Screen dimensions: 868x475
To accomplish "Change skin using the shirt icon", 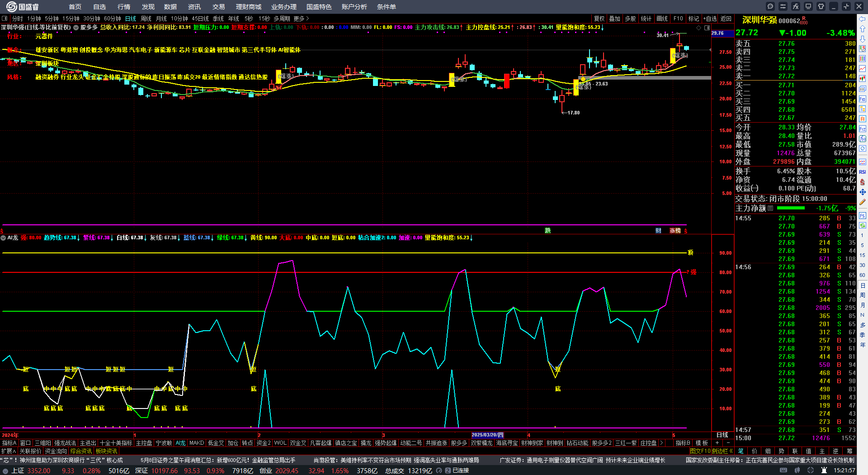I will point(821,6).
